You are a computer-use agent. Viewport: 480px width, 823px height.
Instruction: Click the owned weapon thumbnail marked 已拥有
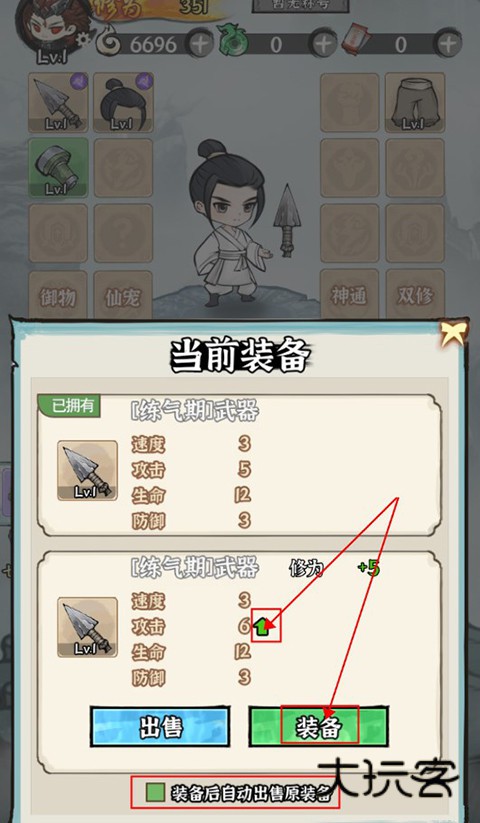[87, 470]
